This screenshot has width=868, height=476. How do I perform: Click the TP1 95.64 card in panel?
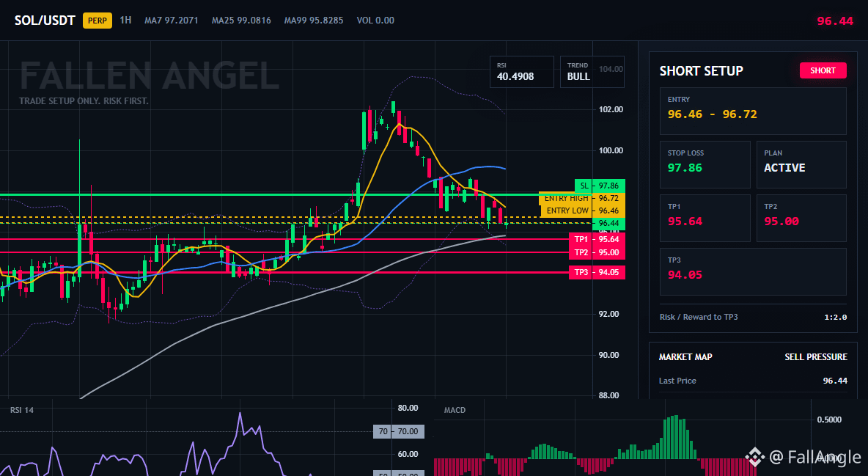(x=705, y=218)
